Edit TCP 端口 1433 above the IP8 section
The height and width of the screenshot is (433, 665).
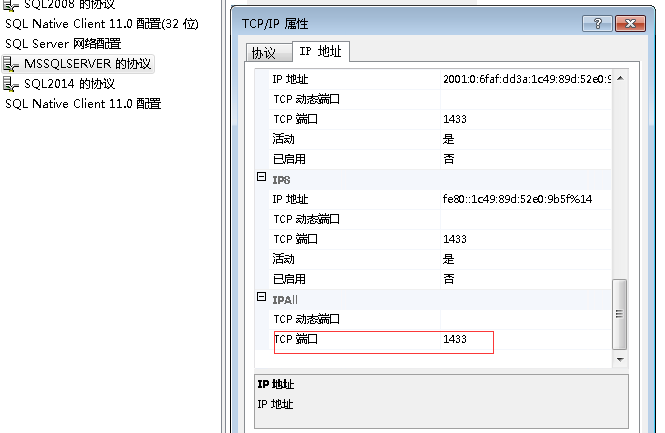[x=525, y=119]
